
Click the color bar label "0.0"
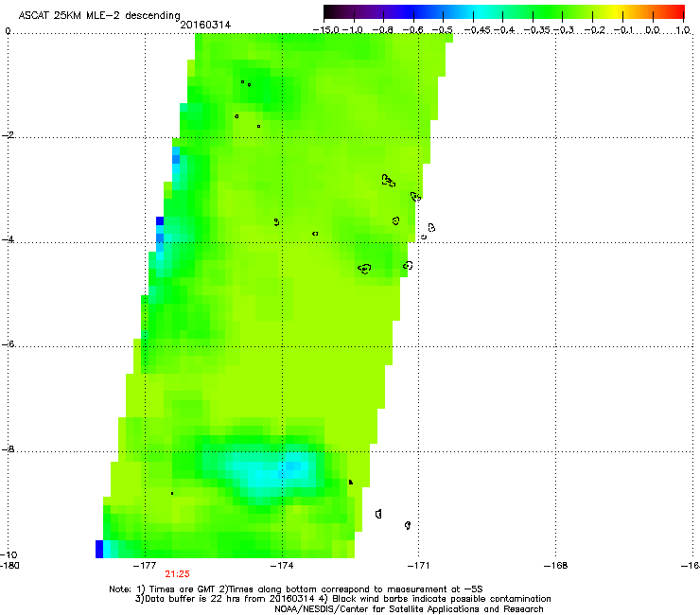click(653, 30)
